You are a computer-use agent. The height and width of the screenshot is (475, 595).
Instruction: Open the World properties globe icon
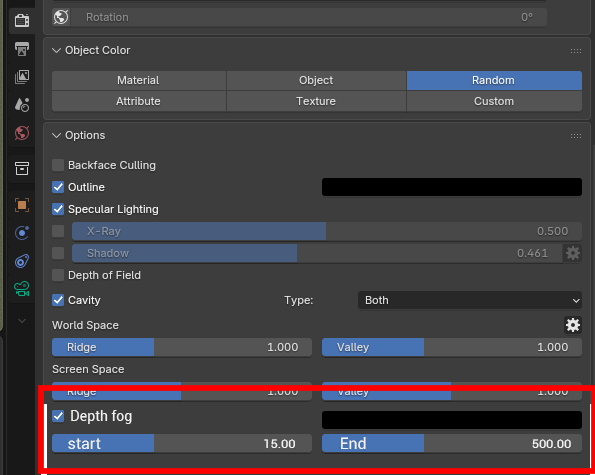(22, 133)
